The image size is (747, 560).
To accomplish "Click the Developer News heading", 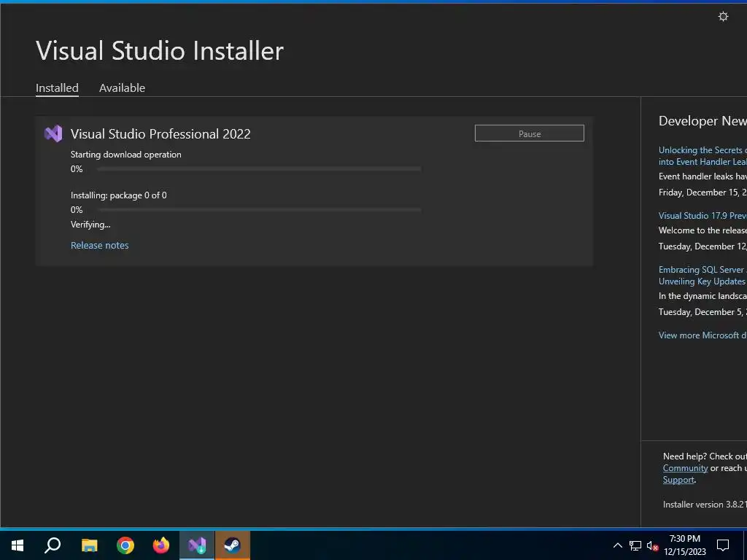I will click(703, 121).
